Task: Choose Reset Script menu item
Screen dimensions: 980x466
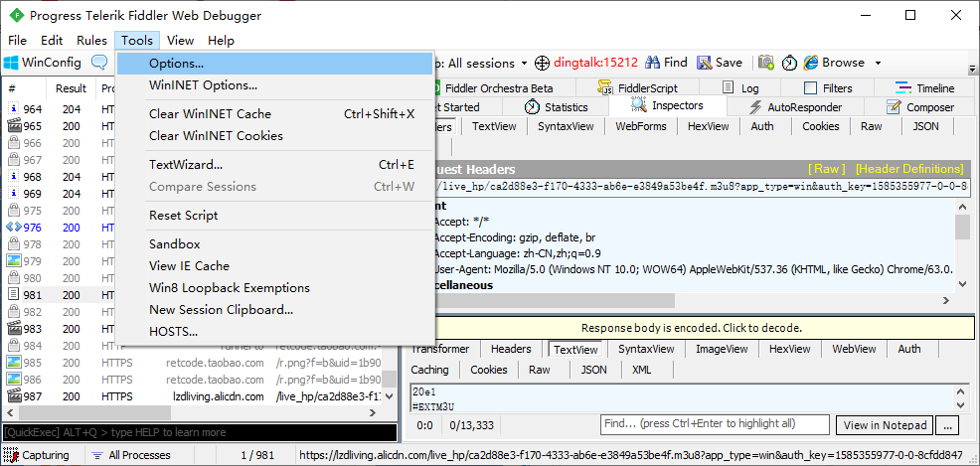Action: pos(275,216)
